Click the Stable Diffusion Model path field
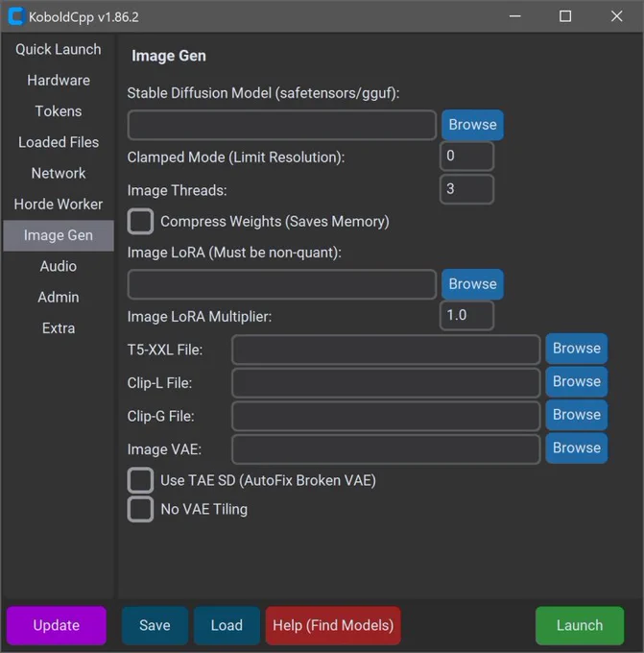Image resolution: width=644 pixels, height=653 pixels. point(282,125)
